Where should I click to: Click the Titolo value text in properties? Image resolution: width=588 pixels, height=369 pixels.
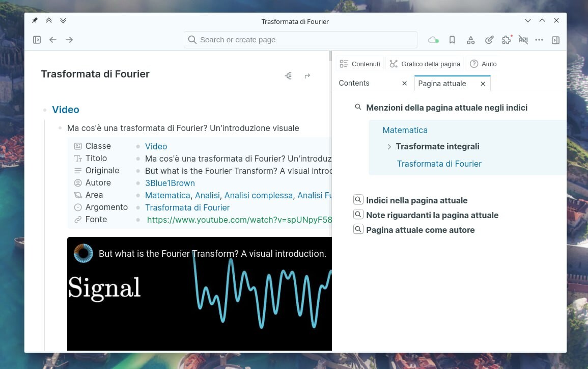click(x=238, y=159)
